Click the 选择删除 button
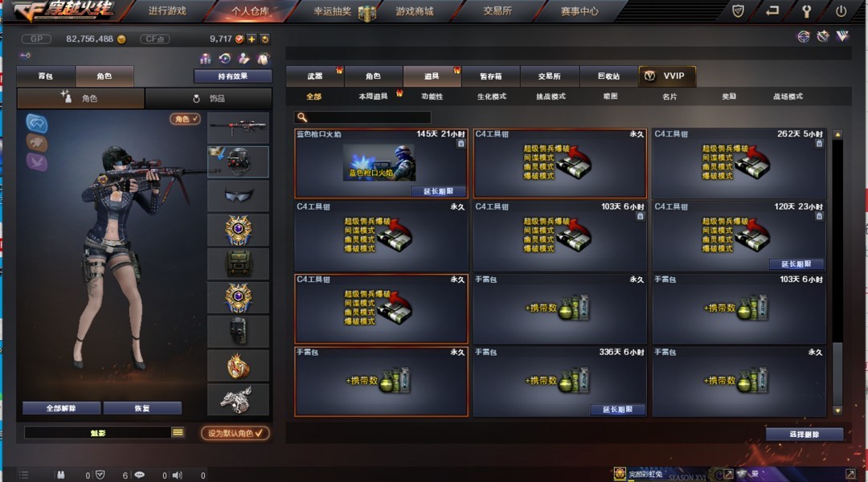Image resolution: width=868 pixels, height=482 pixels. tap(805, 435)
